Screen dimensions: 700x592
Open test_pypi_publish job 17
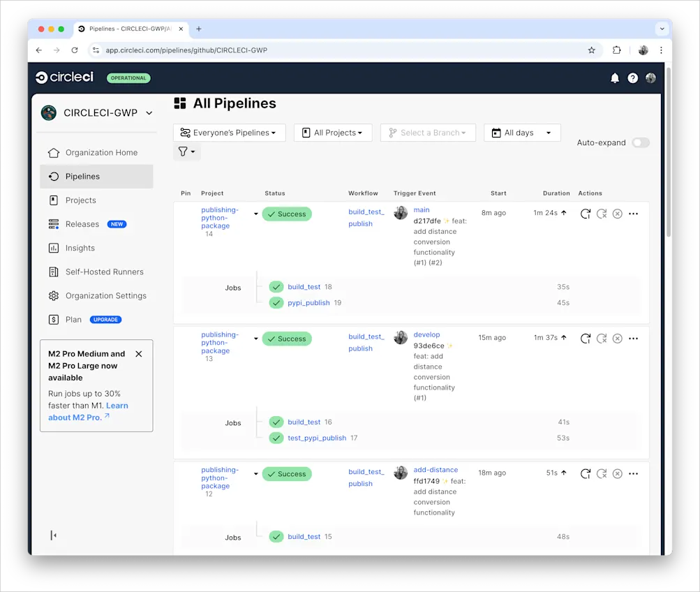pos(317,438)
